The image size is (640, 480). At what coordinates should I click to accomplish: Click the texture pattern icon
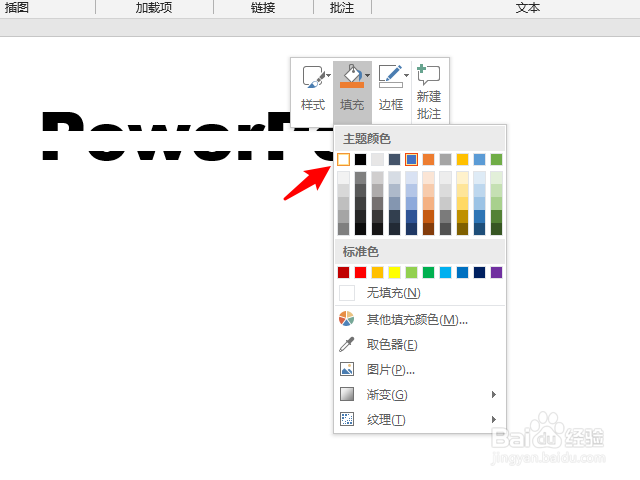(347, 419)
